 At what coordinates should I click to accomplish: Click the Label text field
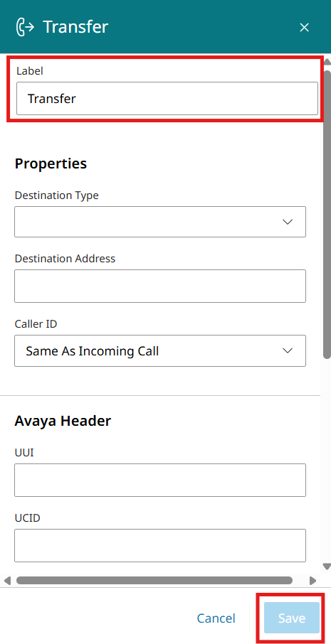[167, 99]
